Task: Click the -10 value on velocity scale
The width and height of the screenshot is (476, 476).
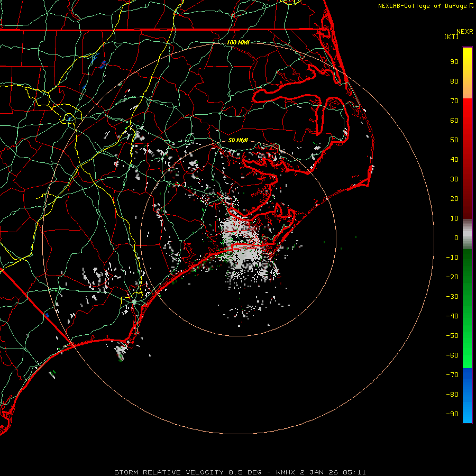Action: (452, 258)
